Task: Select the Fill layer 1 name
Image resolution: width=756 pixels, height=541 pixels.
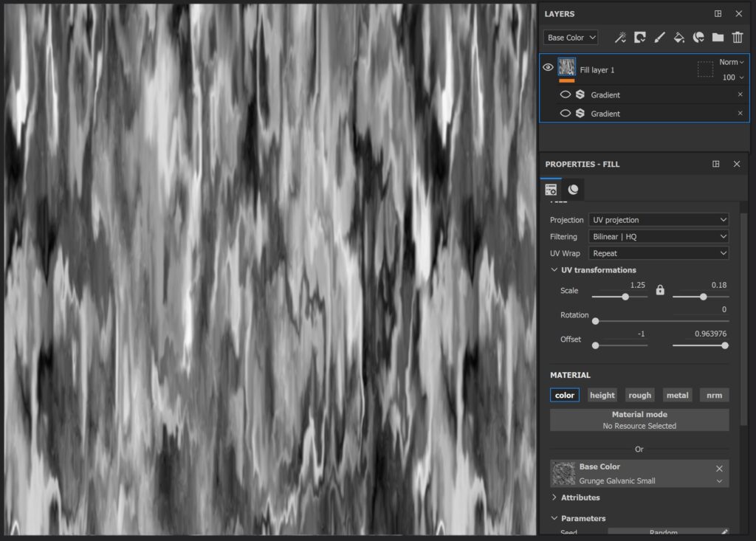Action: coord(597,70)
